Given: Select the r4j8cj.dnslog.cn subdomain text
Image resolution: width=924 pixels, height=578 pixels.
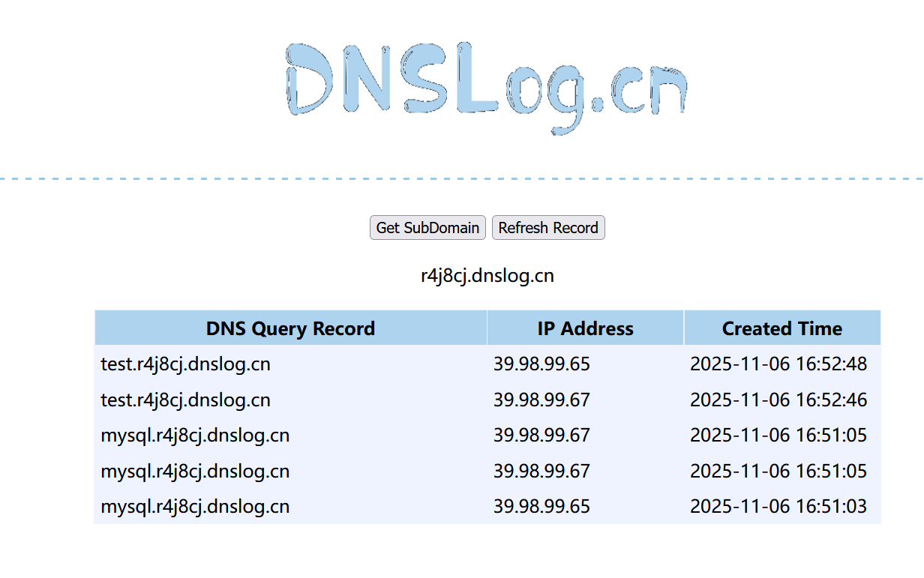Looking at the screenshot, I should click(x=487, y=276).
